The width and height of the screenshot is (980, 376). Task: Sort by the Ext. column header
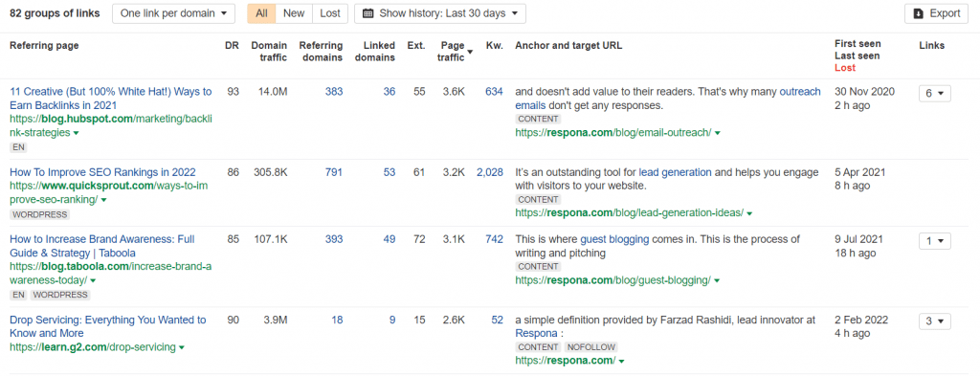click(x=416, y=46)
